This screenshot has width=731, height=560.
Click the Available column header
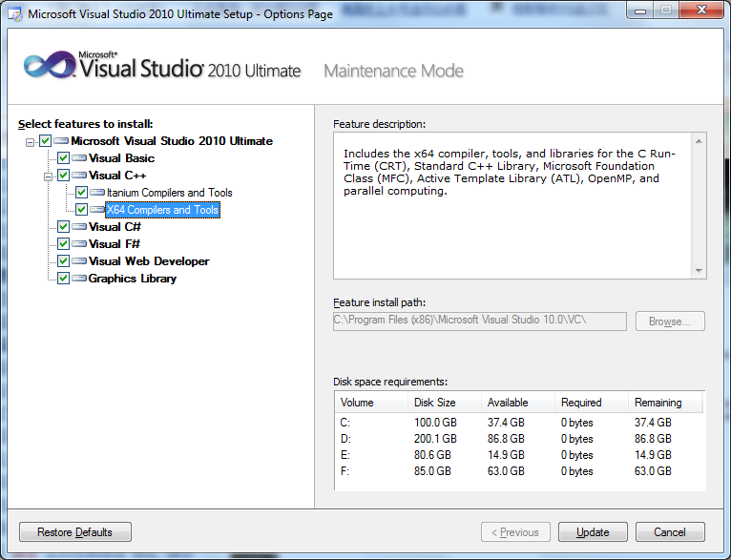coord(518,403)
